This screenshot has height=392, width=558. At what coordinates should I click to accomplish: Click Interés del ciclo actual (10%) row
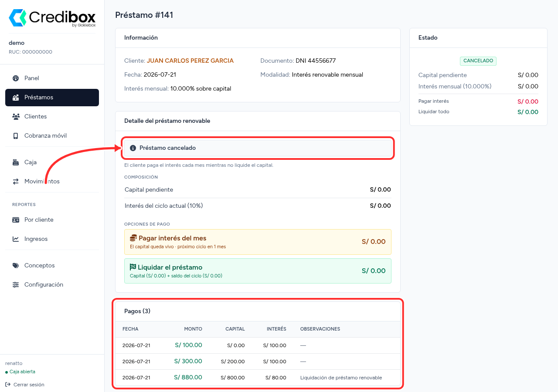click(x=258, y=206)
